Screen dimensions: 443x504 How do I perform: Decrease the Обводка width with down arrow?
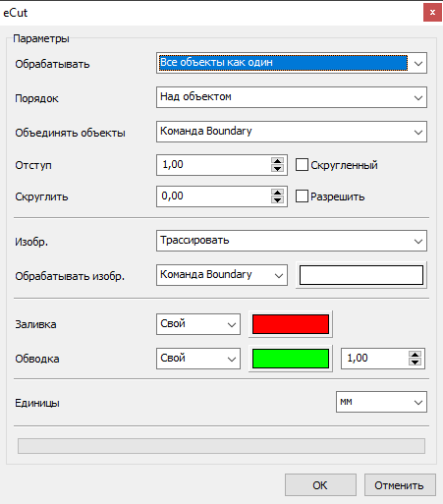pos(415,362)
